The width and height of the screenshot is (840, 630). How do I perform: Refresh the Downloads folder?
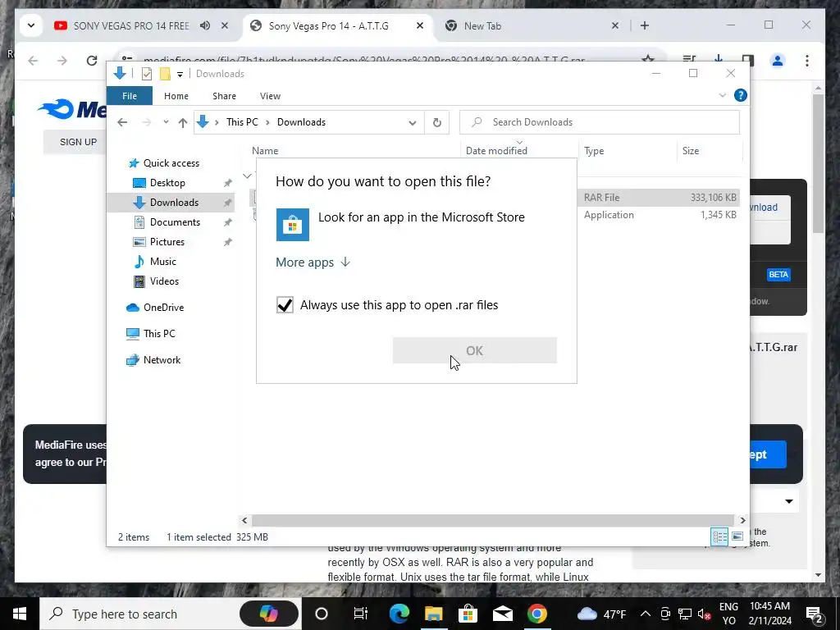436,122
